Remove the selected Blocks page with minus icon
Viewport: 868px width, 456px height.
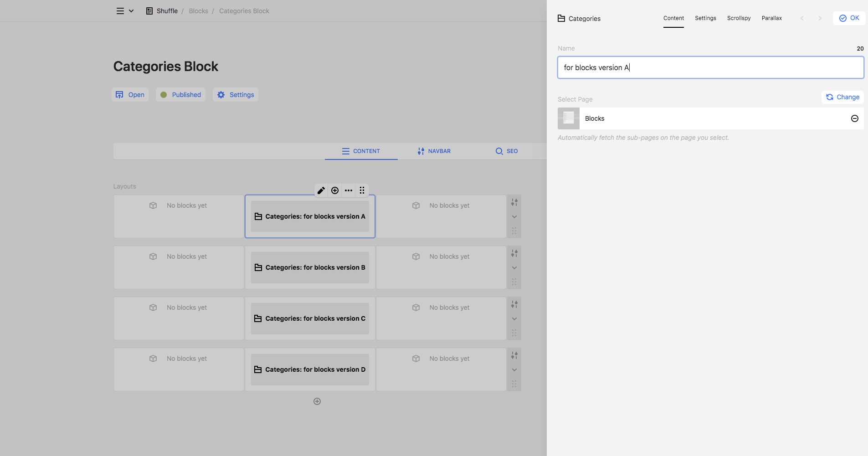(x=854, y=118)
